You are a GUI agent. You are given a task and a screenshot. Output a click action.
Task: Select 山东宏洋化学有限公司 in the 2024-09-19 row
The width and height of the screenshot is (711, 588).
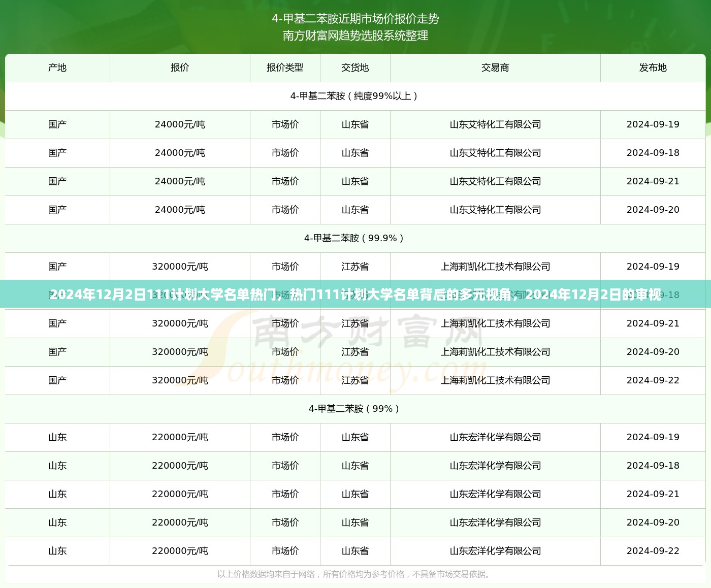(495, 437)
